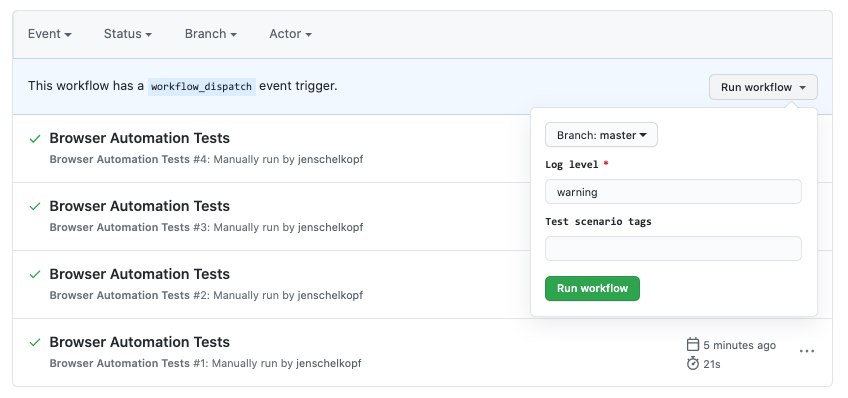848x398 pixels.
Task: Open Browser Automation Tests run #3 title
Action: [140, 206]
